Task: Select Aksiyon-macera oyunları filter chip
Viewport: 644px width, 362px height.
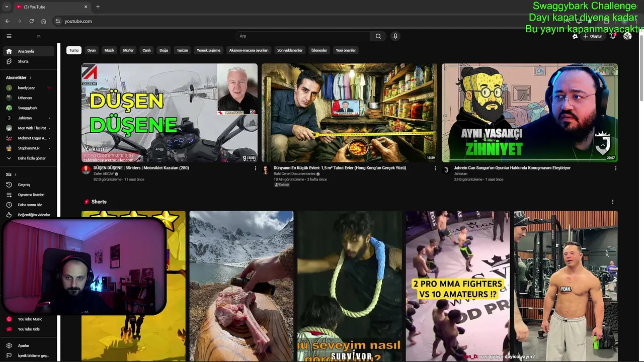Action: pos(249,50)
